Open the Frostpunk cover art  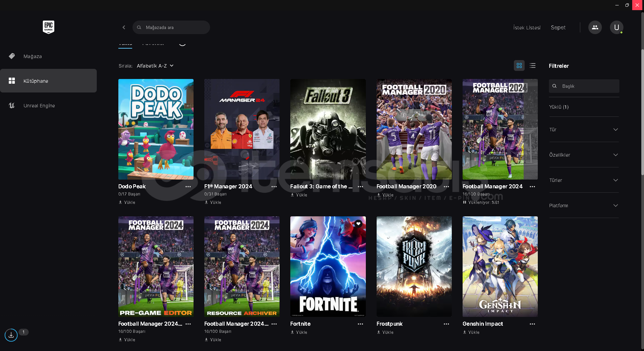[x=414, y=267]
